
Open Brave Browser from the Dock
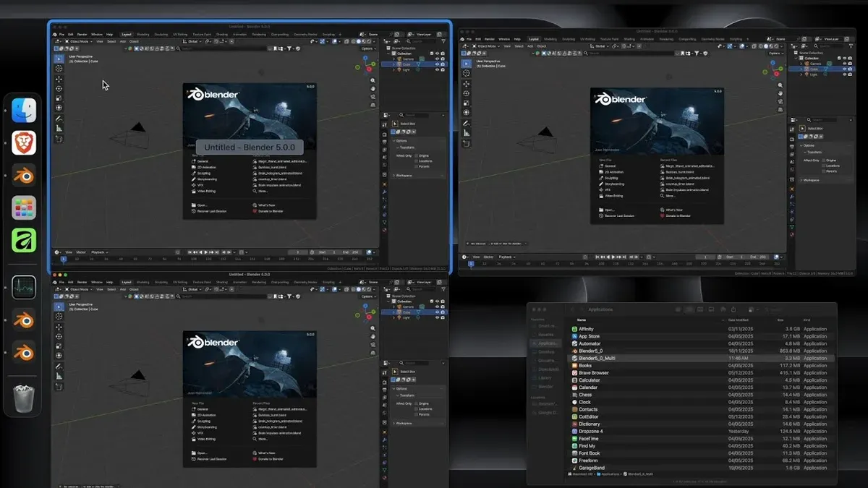(24, 142)
